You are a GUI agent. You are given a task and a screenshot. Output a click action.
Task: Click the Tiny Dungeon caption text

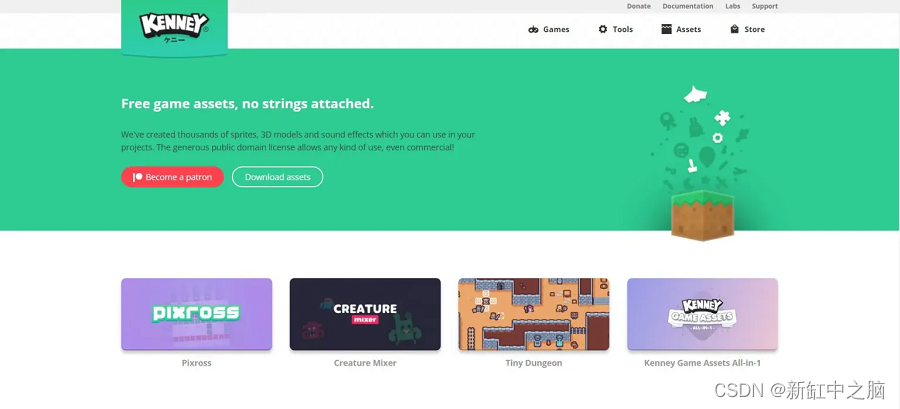tap(534, 363)
